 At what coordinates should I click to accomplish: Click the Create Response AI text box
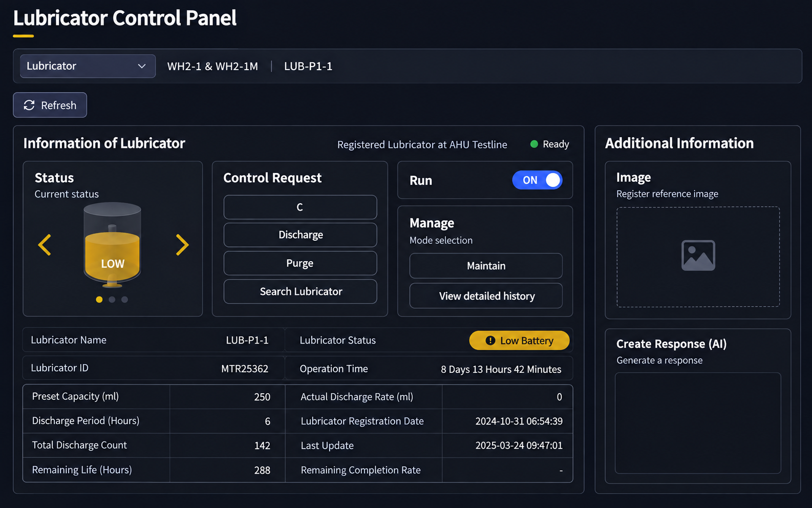698,423
